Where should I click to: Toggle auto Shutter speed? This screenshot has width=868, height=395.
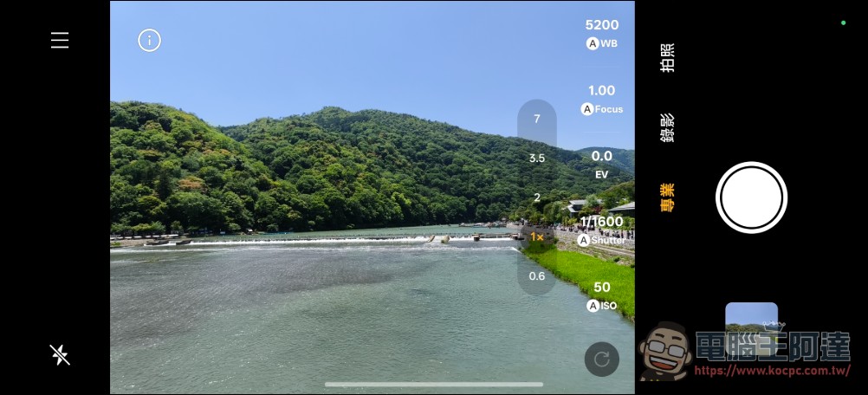coord(602,240)
